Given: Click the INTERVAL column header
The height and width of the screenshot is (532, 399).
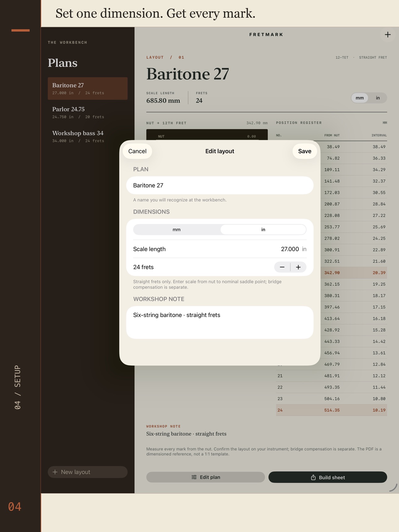Looking at the screenshot, I should click(379, 135).
